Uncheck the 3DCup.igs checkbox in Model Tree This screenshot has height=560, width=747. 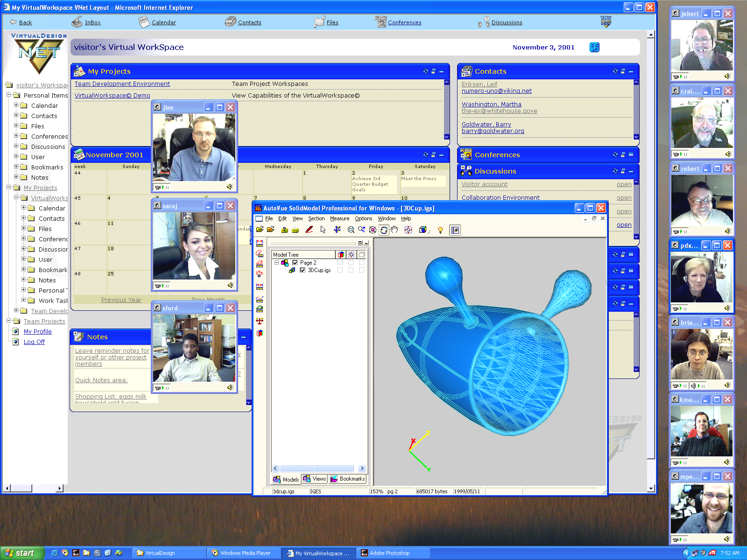pos(303,270)
